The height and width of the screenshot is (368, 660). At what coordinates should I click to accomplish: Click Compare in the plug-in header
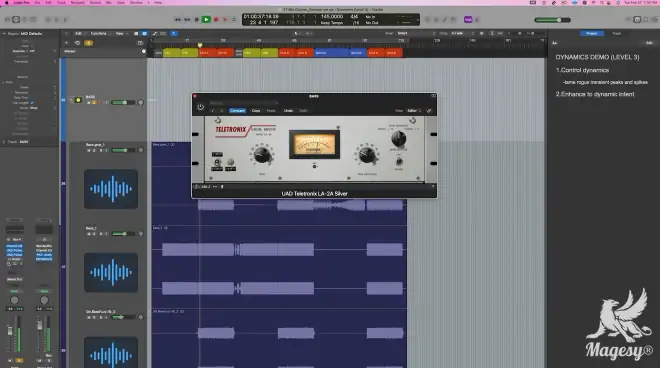point(237,111)
